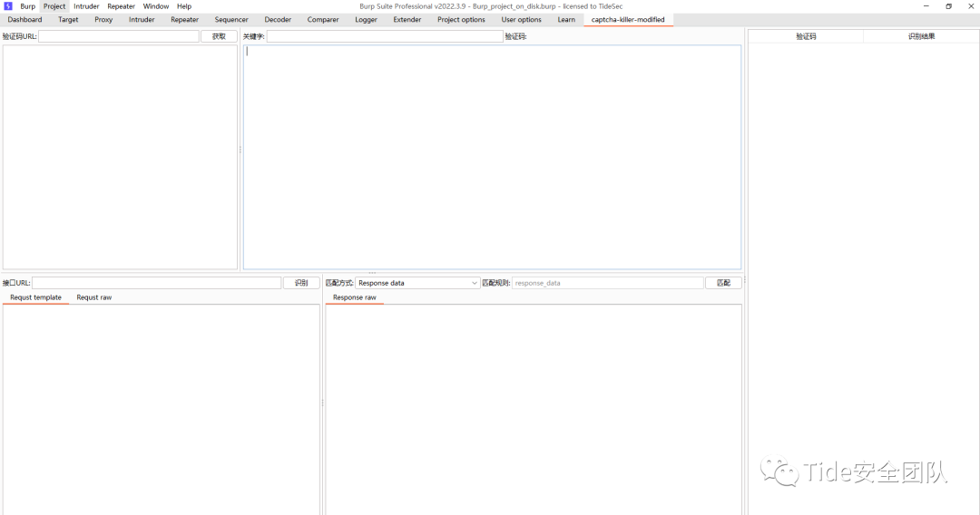Open the Burp menu
Viewport: 980px width, 515px height.
click(27, 6)
